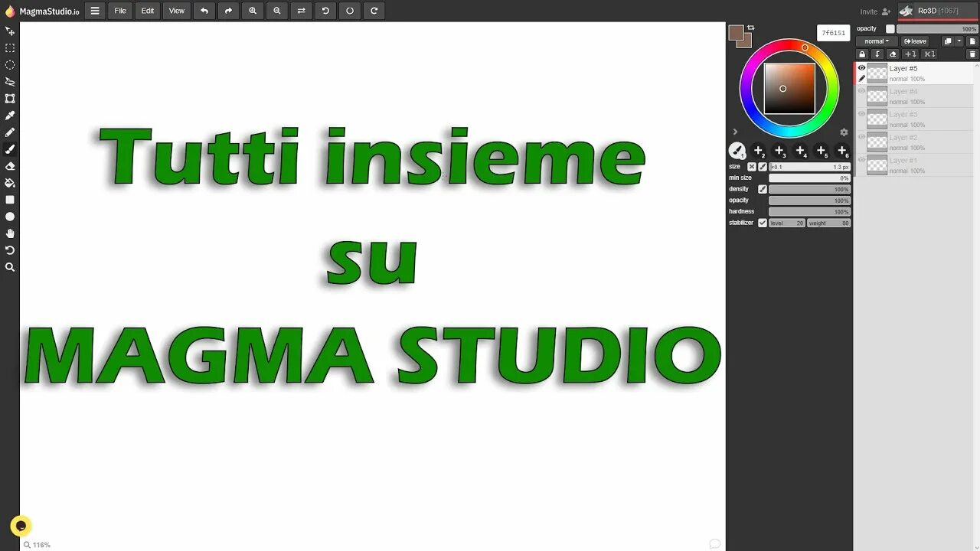Select the move tool in left toolbar

tap(10, 31)
